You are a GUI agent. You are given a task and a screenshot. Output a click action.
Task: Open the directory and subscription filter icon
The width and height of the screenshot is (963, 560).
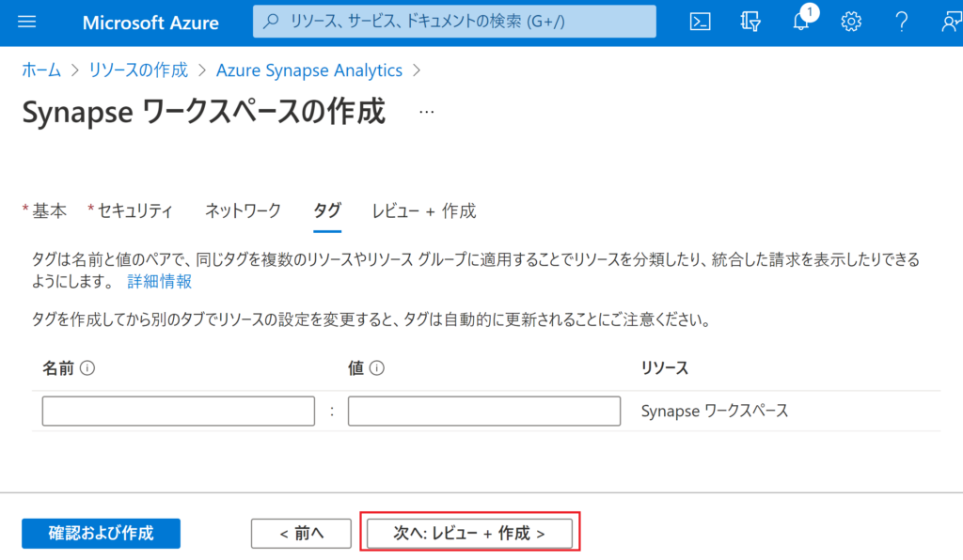pos(750,23)
